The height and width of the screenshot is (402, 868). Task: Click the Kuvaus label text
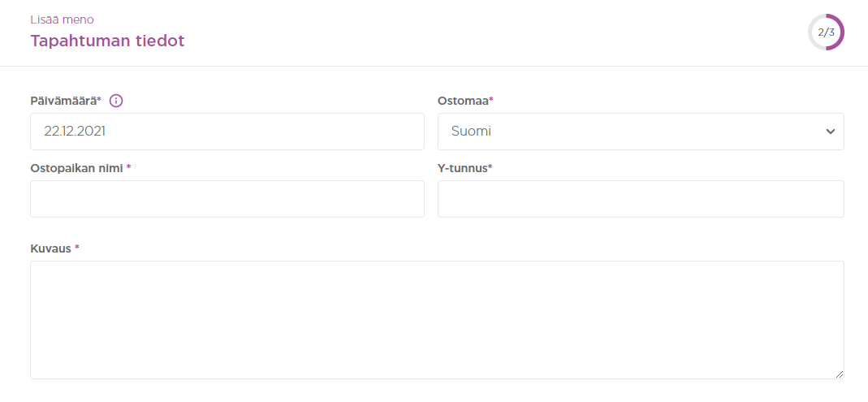pyautogui.click(x=50, y=249)
